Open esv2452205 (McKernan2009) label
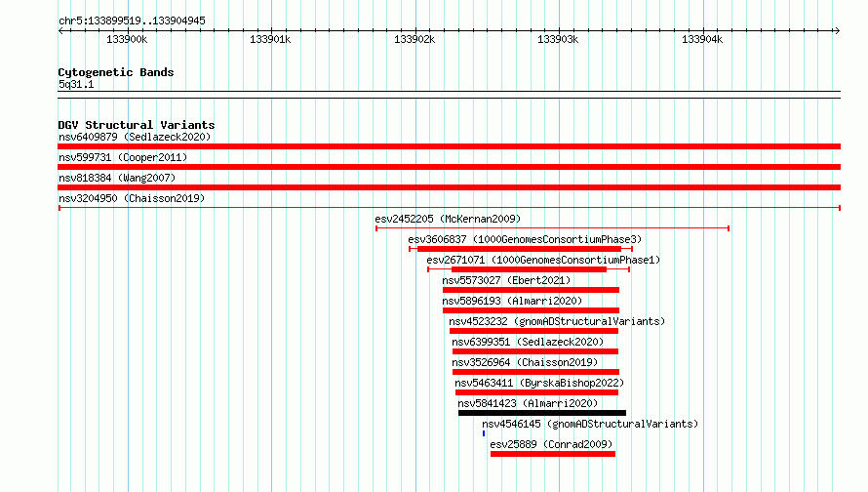This screenshot has width=868, height=492. (x=448, y=219)
